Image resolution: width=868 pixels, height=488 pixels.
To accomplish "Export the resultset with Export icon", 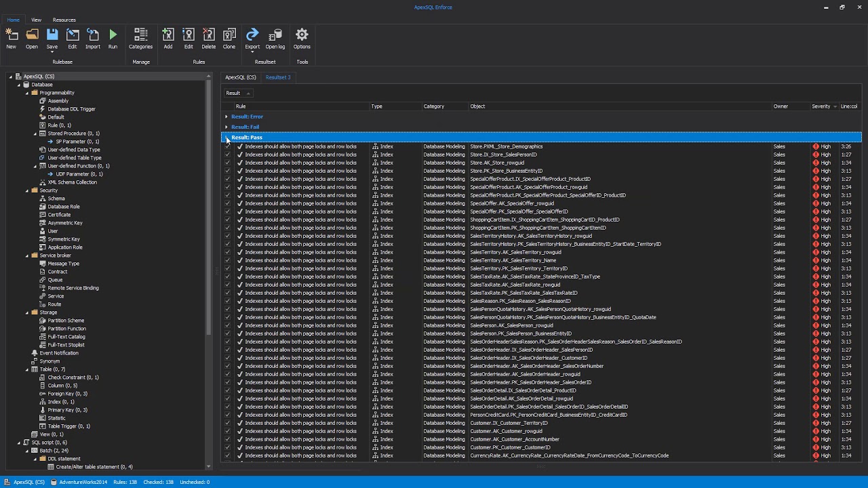I will [252, 35].
